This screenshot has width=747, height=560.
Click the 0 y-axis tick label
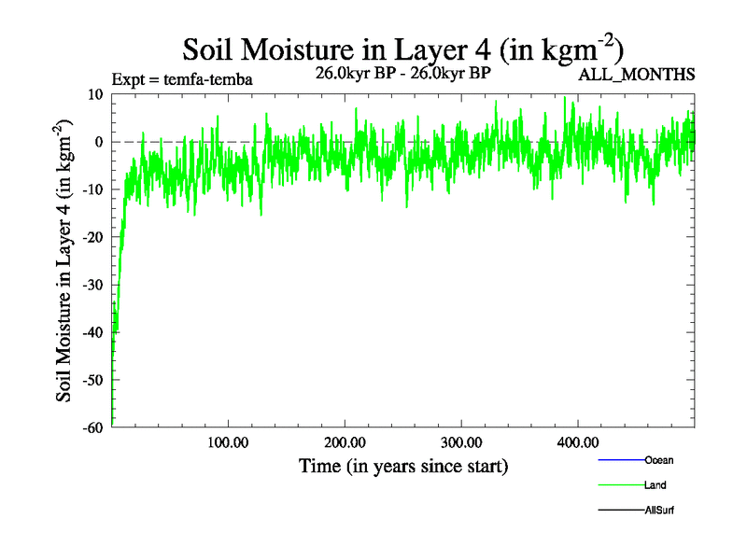pyautogui.click(x=98, y=142)
